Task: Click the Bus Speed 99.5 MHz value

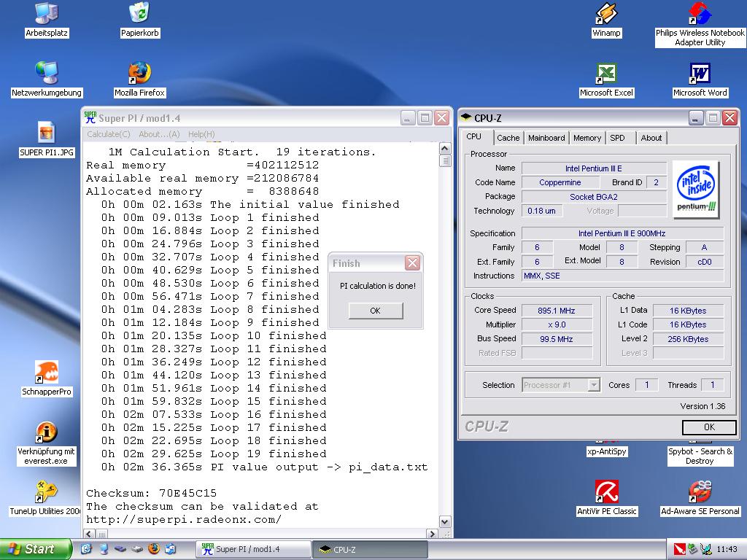Action: pos(557,339)
